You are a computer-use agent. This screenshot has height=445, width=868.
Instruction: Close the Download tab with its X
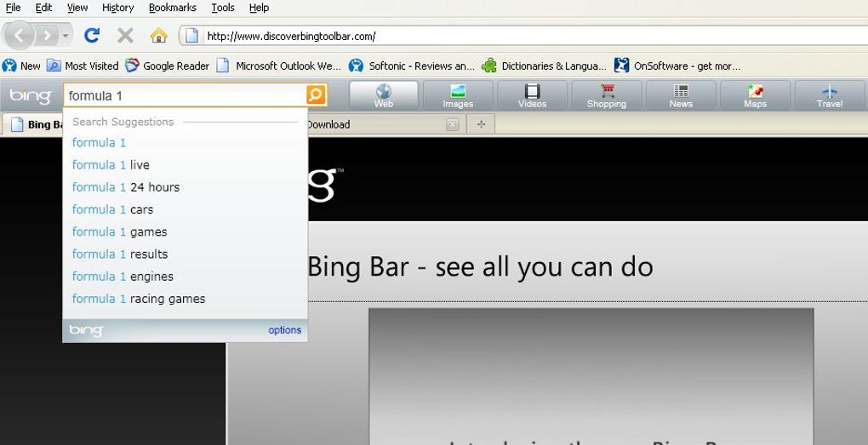(x=452, y=124)
